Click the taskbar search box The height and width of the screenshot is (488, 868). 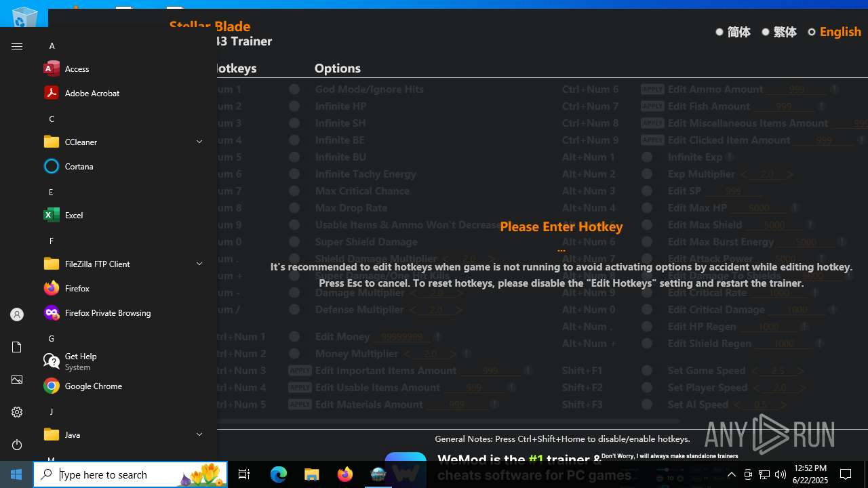pyautogui.click(x=130, y=474)
